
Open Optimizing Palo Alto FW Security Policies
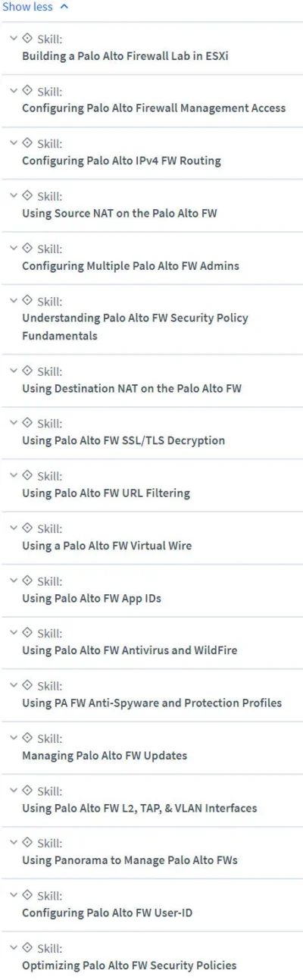[x=129, y=965]
